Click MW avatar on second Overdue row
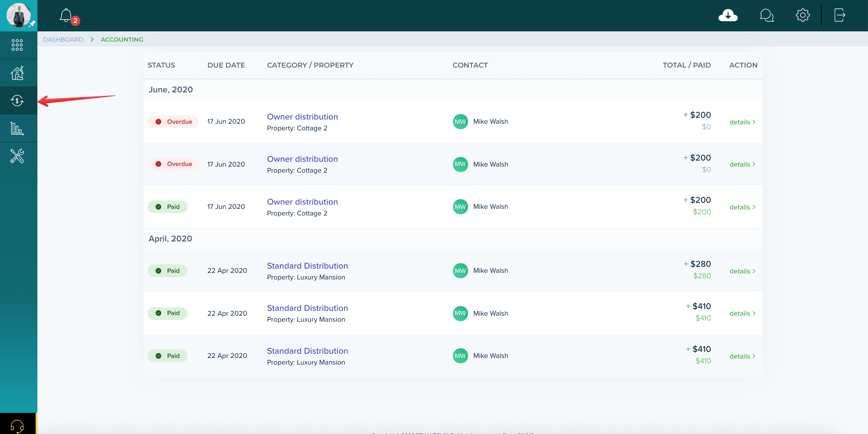 pos(460,164)
